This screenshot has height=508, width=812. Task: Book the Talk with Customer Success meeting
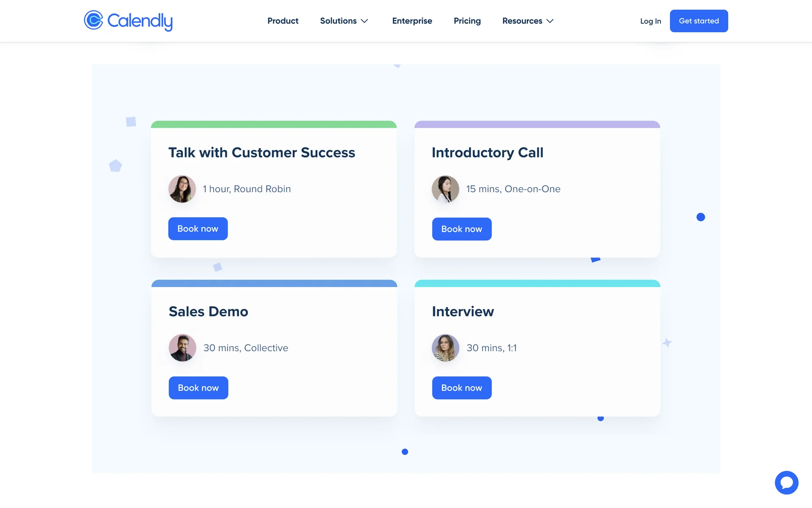point(198,229)
